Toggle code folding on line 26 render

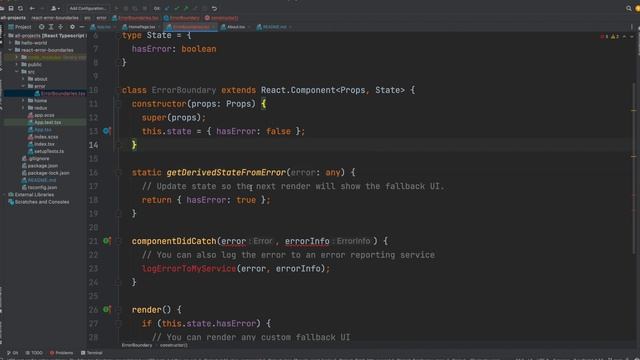(x=118, y=310)
